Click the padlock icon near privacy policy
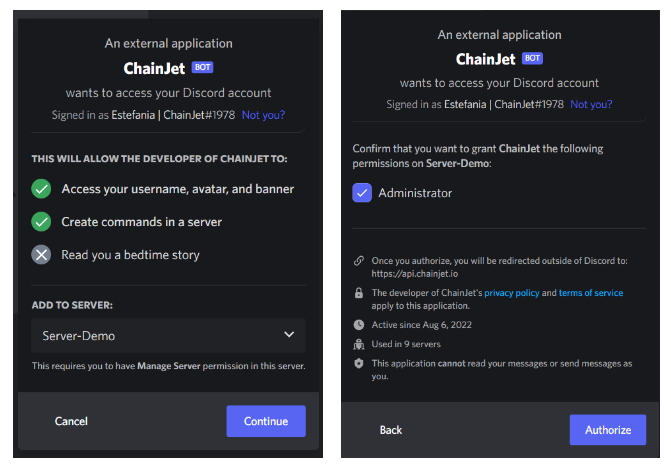This screenshot has height=470, width=671. (359, 293)
